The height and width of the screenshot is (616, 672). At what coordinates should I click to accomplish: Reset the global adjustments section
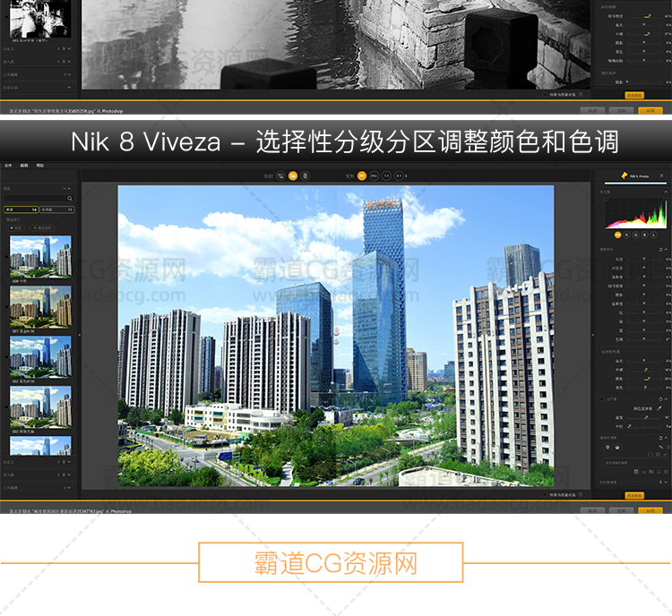click(660, 249)
